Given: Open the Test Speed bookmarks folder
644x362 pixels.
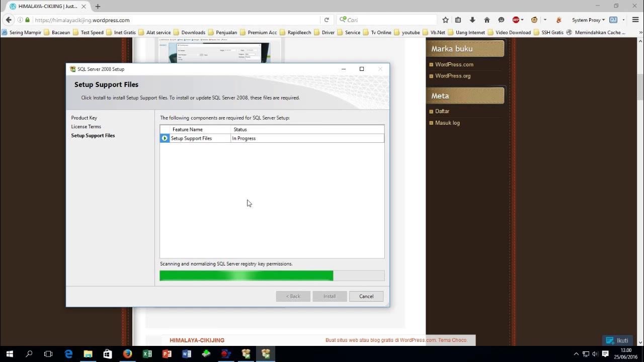Looking at the screenshot, I should pyautogui.click(x=88, y=32).
